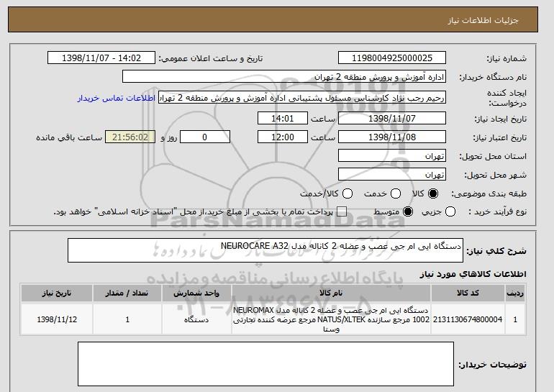Viewport: 554px width, 392px height.
Task: Click the need date cell 1398/11/12
Action: click(57, 319)
